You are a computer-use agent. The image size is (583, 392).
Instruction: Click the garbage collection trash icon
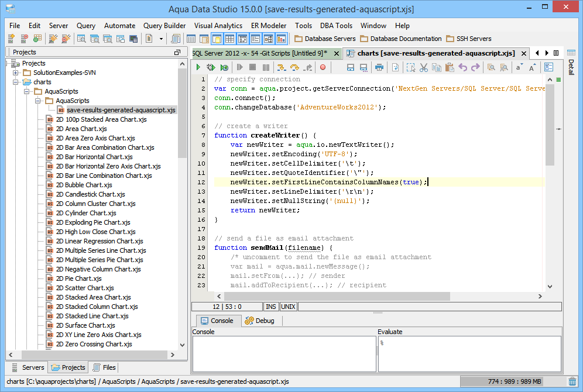(x=572, y=381)
